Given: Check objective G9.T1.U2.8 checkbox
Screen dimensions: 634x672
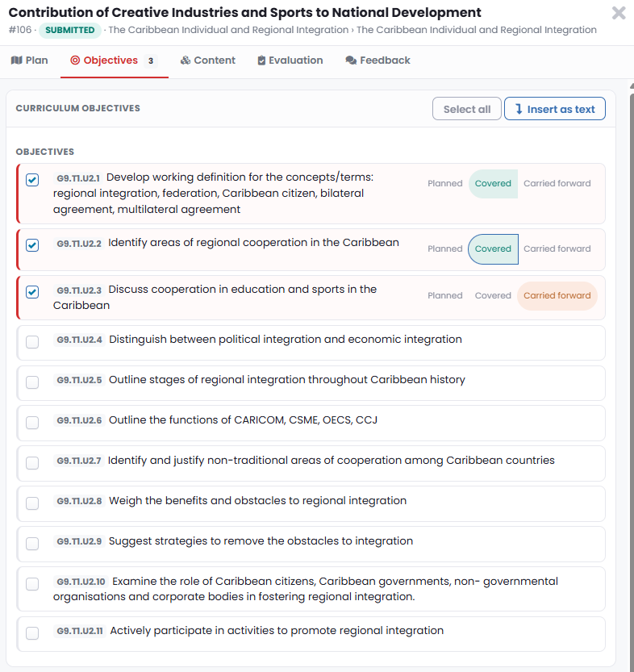Looking at the screenshot, I should (x=32, y=503).
